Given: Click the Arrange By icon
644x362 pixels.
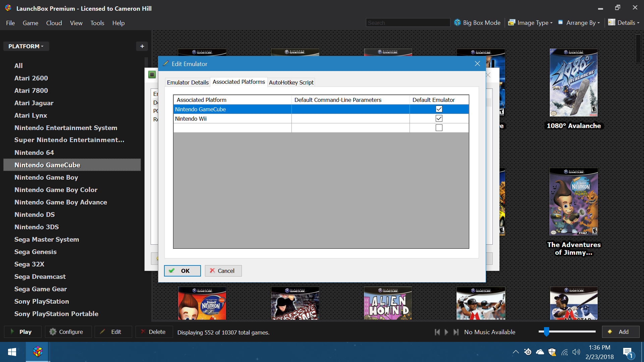Looking at the screenshot, I should [x=560, y=22].
